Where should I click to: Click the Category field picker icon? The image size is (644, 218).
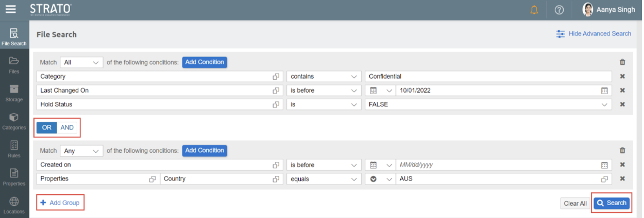(276, 77)
